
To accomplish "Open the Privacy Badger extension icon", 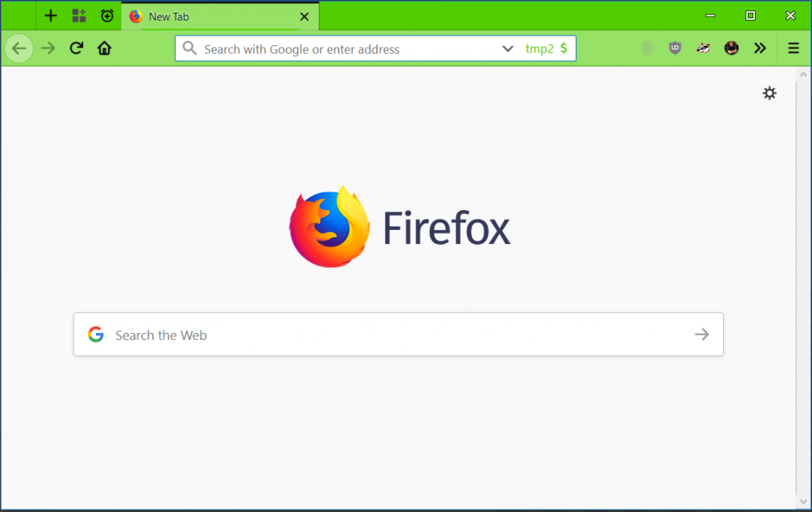I will (703, 48).
